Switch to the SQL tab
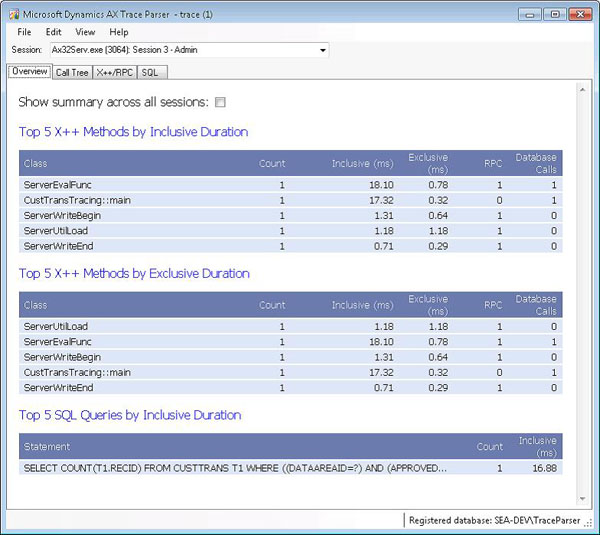Viewport: 600px width, 535px height. (x=151, y=72)
